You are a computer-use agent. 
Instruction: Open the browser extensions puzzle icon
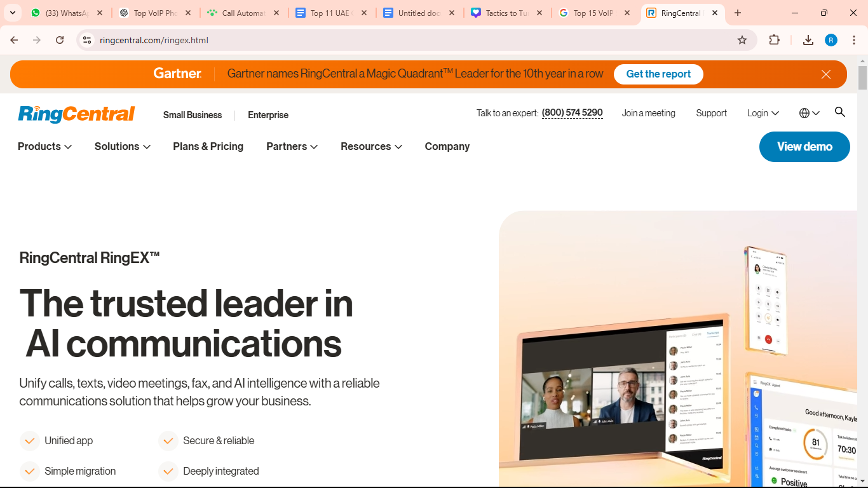775,39
